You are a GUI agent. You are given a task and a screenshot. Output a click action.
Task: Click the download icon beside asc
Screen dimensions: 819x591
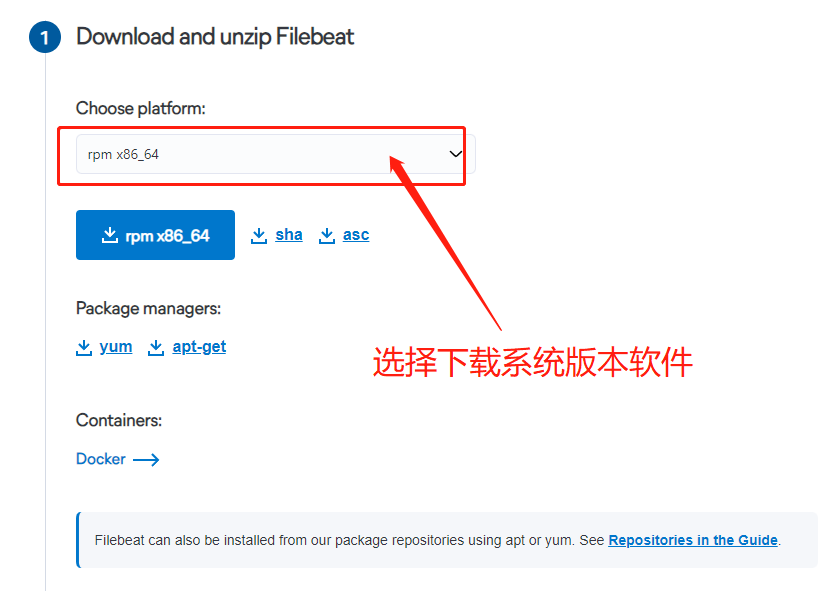pyautogui.click(x=327, y=236)
